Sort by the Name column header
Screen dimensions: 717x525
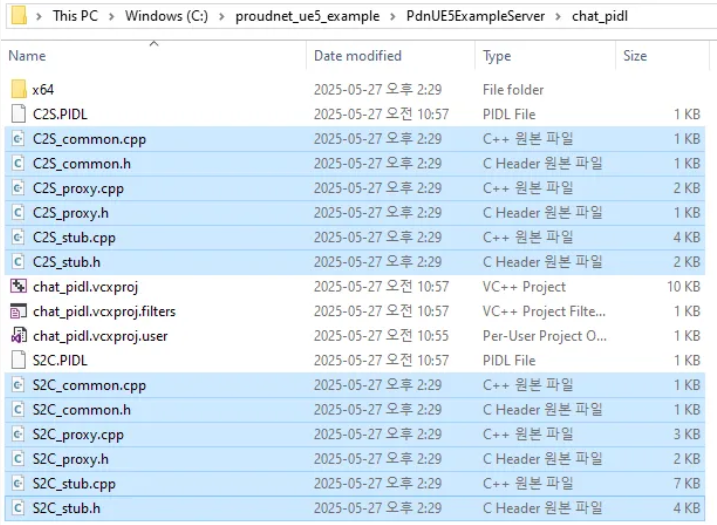click(x=27, y=56)
